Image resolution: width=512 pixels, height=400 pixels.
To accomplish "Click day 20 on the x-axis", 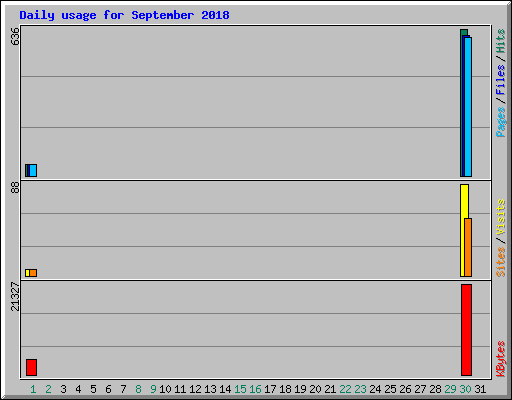I will tap(315, 389).
